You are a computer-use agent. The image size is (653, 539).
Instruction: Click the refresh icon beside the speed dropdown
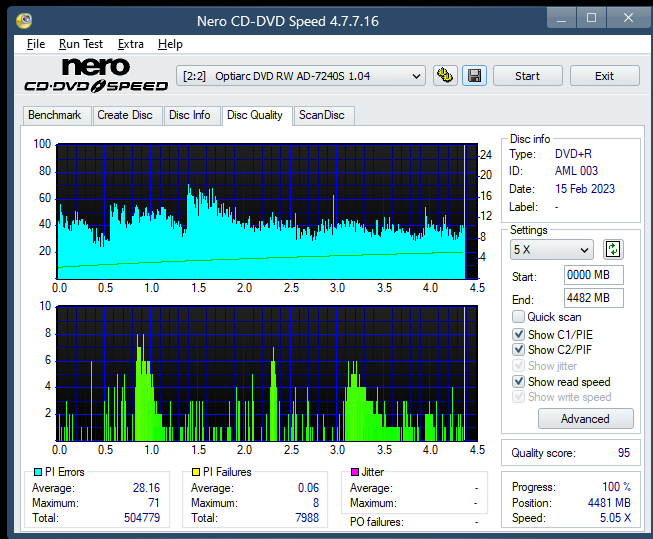pyautogui.click(x=613, y=250)
